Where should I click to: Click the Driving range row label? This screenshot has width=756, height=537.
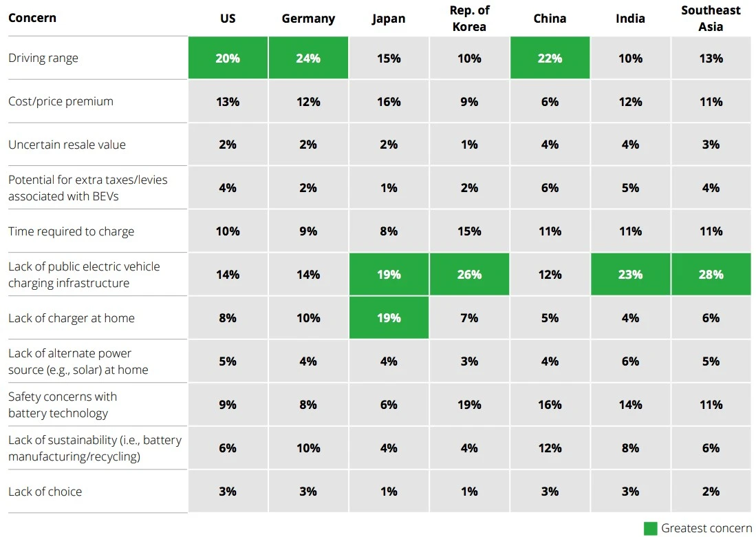click(43, 58)
